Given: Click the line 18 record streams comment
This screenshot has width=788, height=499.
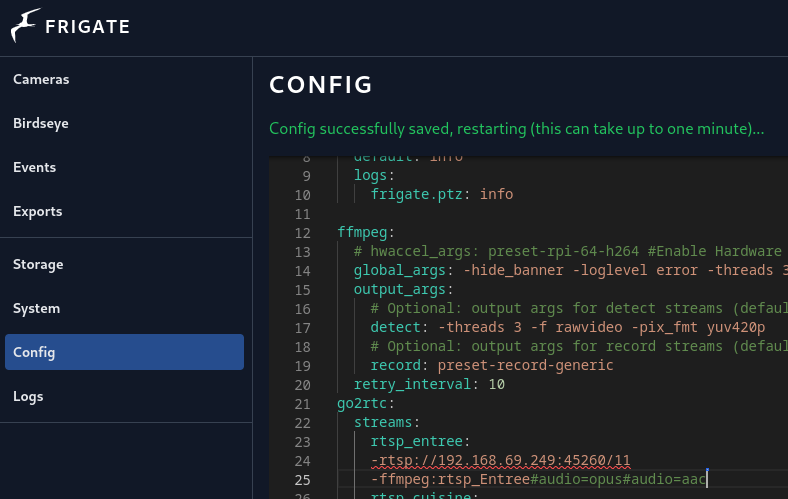Looking at the screenshot, I should tap(579, 347).
